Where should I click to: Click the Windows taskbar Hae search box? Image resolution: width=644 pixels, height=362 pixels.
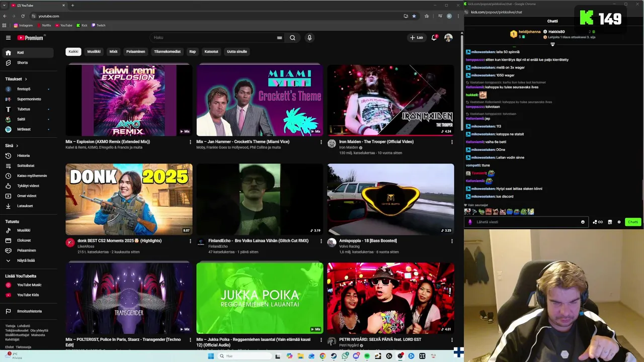coord(245,356)
